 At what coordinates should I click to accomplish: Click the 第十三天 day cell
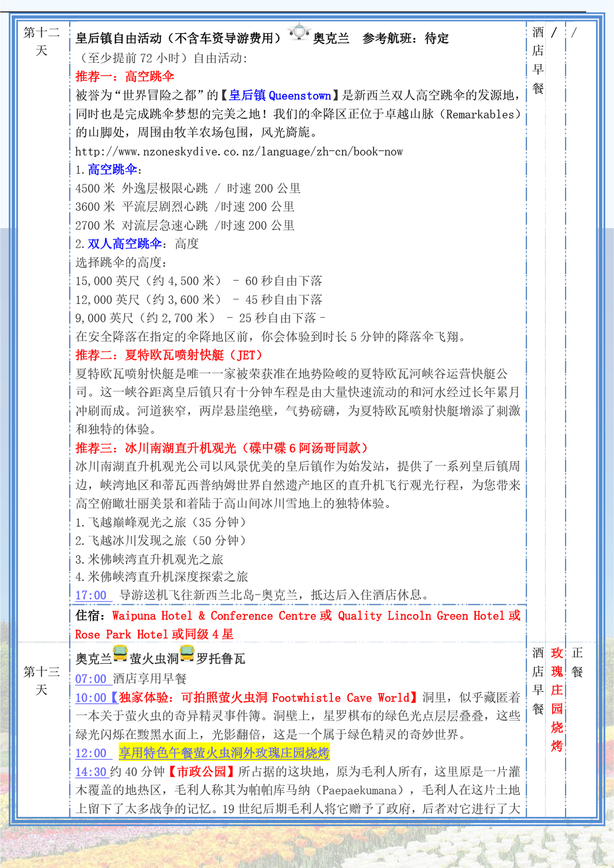(42, 681)
